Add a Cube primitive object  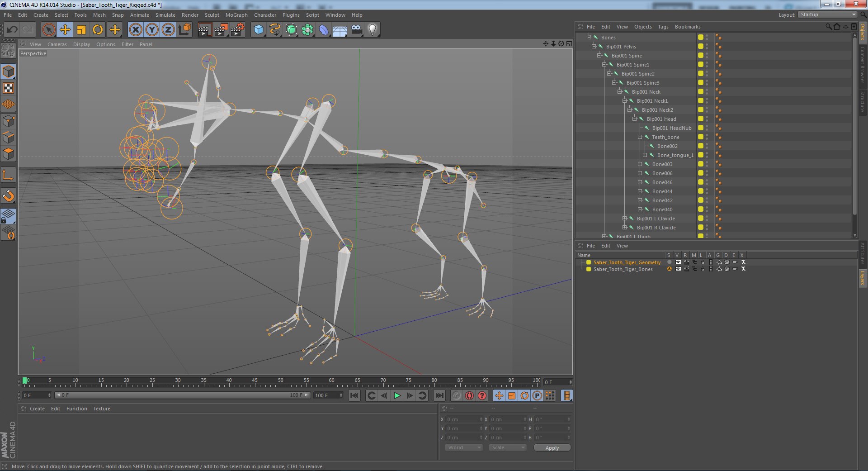point(259,30)
